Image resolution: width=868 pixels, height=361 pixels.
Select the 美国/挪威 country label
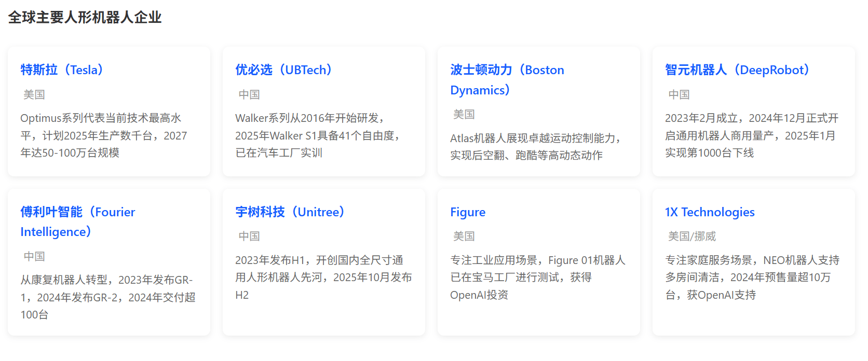pyautogui.click(x=691, y=237)
